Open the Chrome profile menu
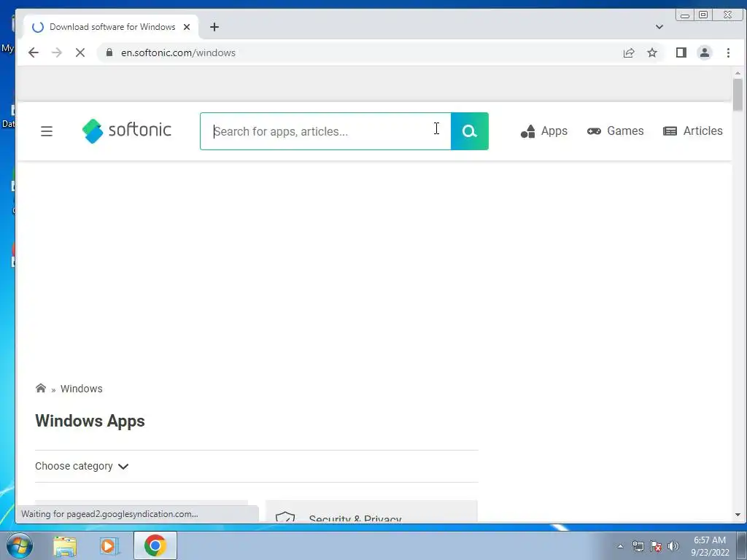Screen dimensions: 747x560 [x=705, y=52]
